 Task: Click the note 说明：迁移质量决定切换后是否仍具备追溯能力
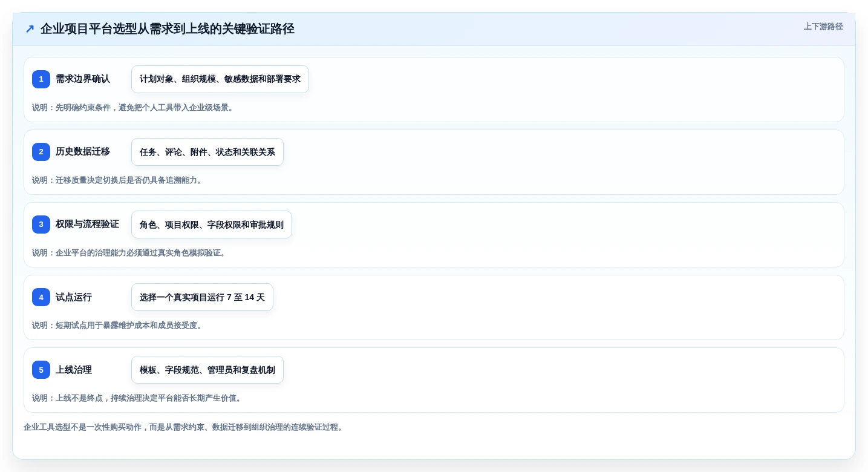click(117, 180)
